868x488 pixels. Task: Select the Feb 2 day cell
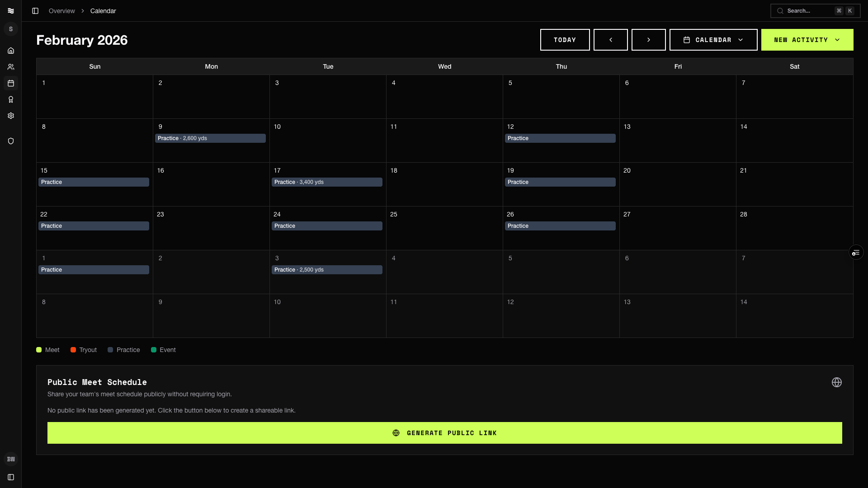(212, 97)
